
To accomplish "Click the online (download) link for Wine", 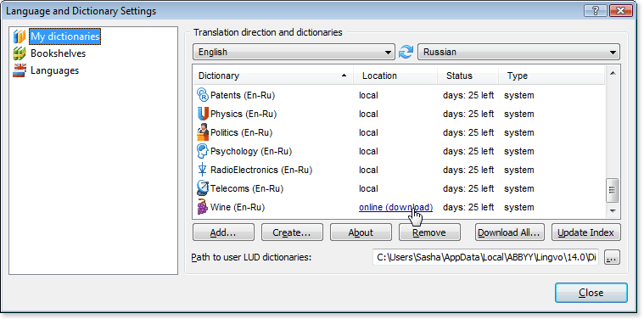I will pyautogui.click(x=395, y=207).
